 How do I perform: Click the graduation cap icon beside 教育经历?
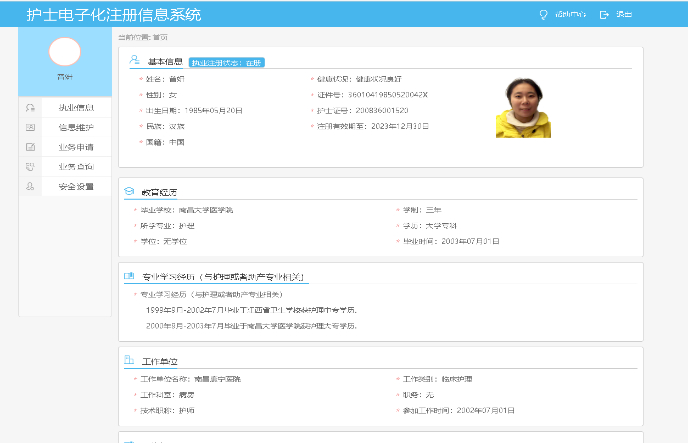tap(129, 191)
